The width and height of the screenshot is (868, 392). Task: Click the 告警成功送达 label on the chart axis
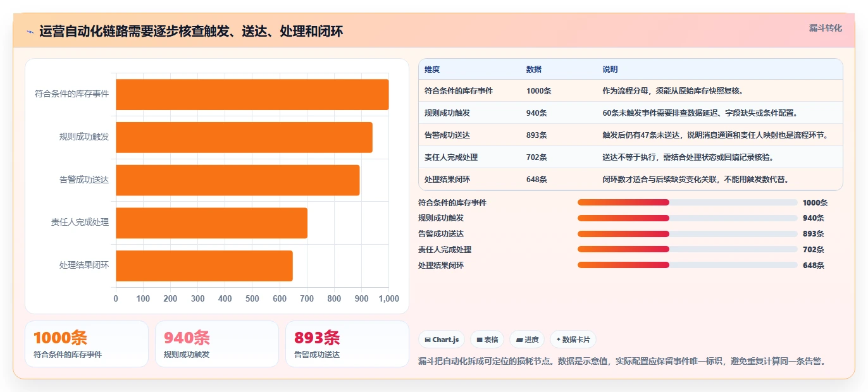(84, 180)
